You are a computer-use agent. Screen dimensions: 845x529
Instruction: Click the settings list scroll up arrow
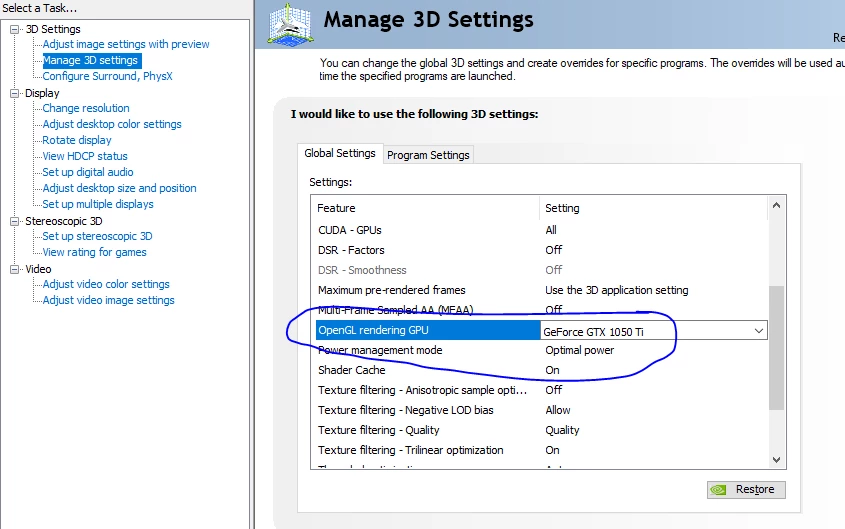click(x=776, y=205)
